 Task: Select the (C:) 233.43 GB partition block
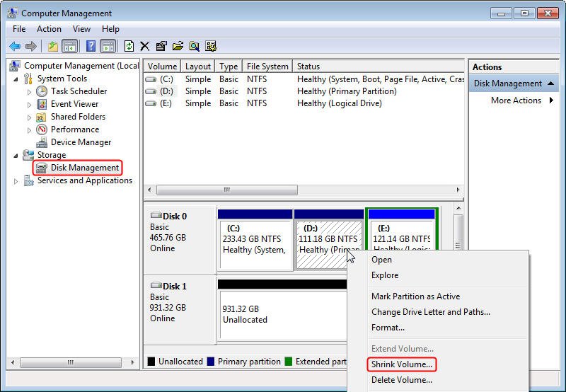(255, 240)
